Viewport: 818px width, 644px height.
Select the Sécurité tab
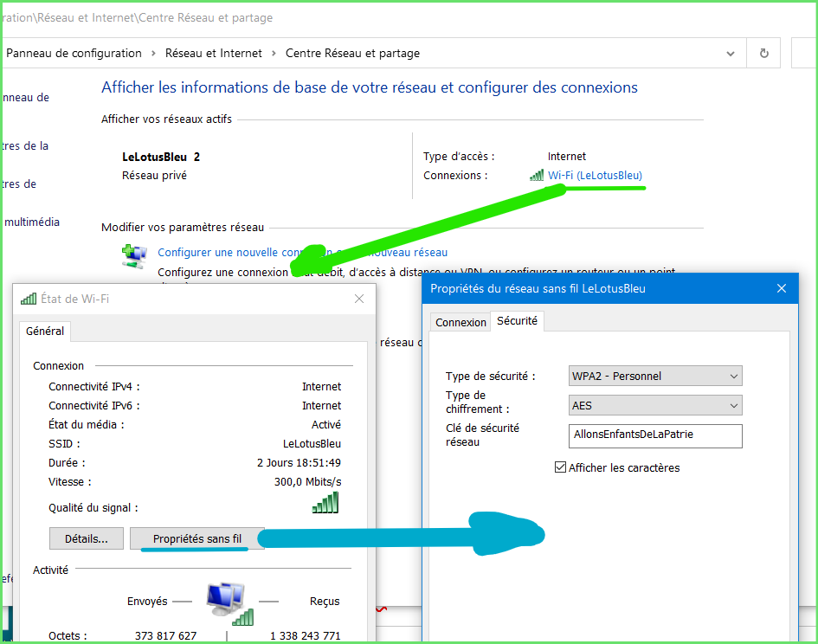[x=517, y=321]
